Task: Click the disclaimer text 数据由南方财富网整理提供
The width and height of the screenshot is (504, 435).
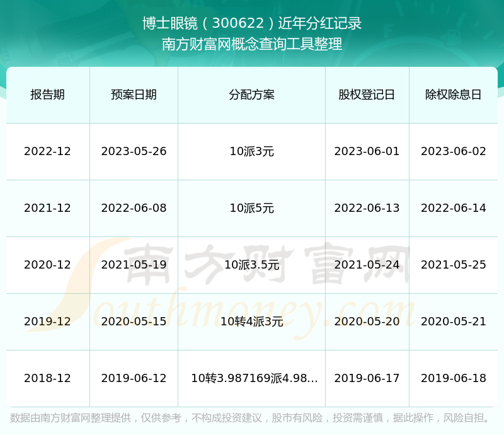Action: coord(71,418)
